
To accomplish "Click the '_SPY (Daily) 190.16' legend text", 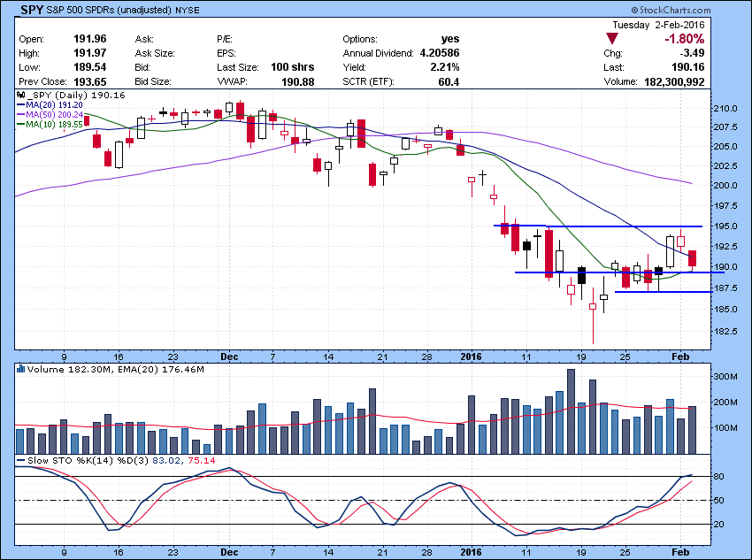I will 76,95.
